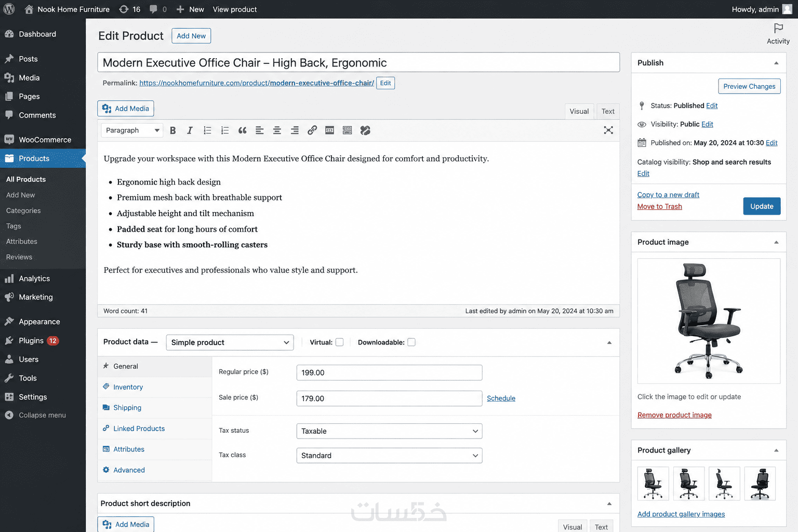The height and width of the screenshot is (532, 798).
Task: Create a bulleted list in editor
Action: [x=207, y=130]
